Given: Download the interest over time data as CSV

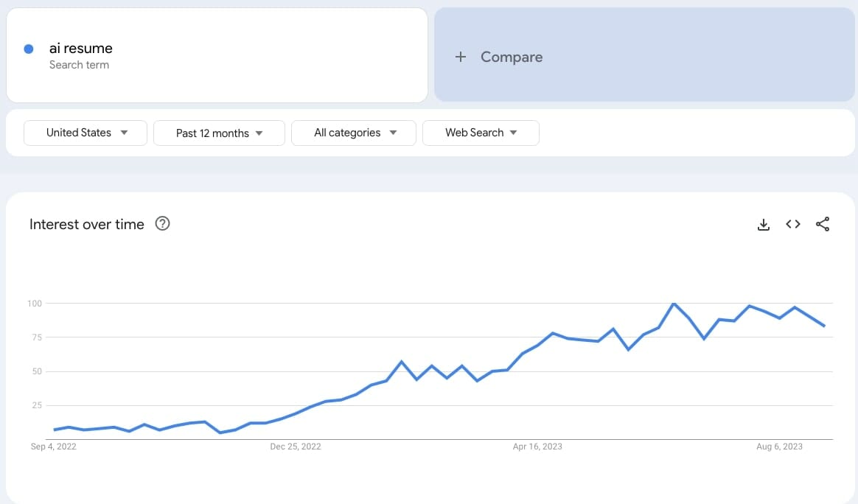Looking at the screenshot, I should pyautogui.click(x=764, y=225).
